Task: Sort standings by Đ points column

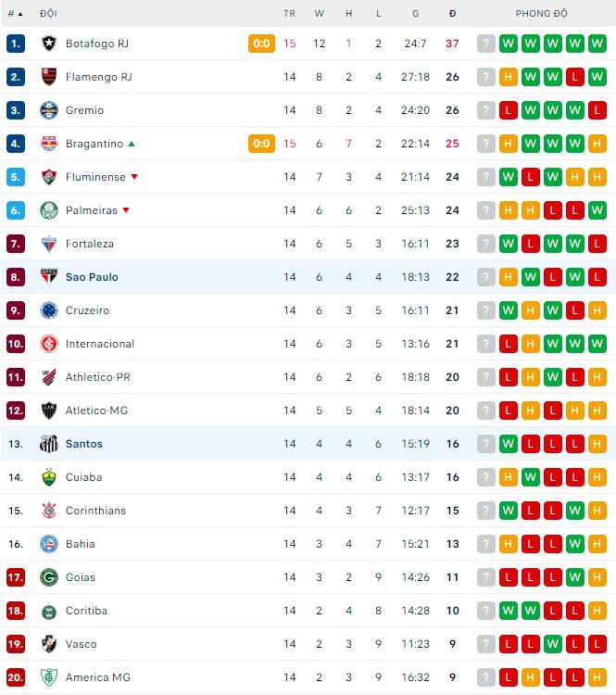Action: click(452, 14)
